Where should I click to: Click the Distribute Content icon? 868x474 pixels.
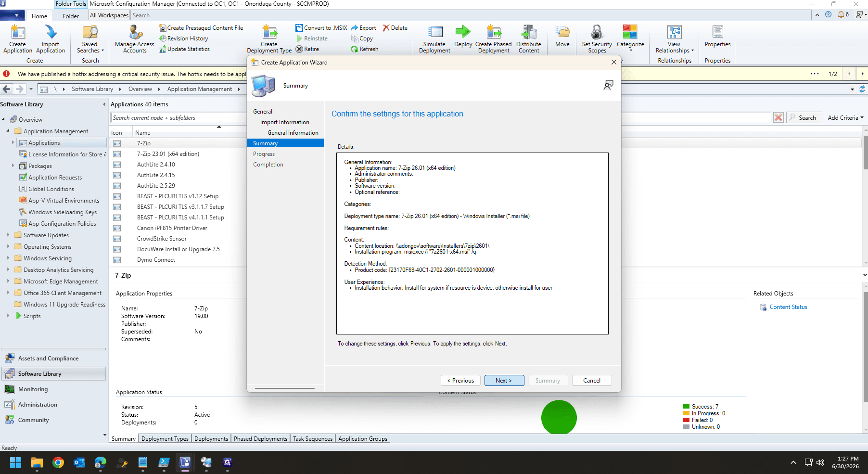pos(529,38)
